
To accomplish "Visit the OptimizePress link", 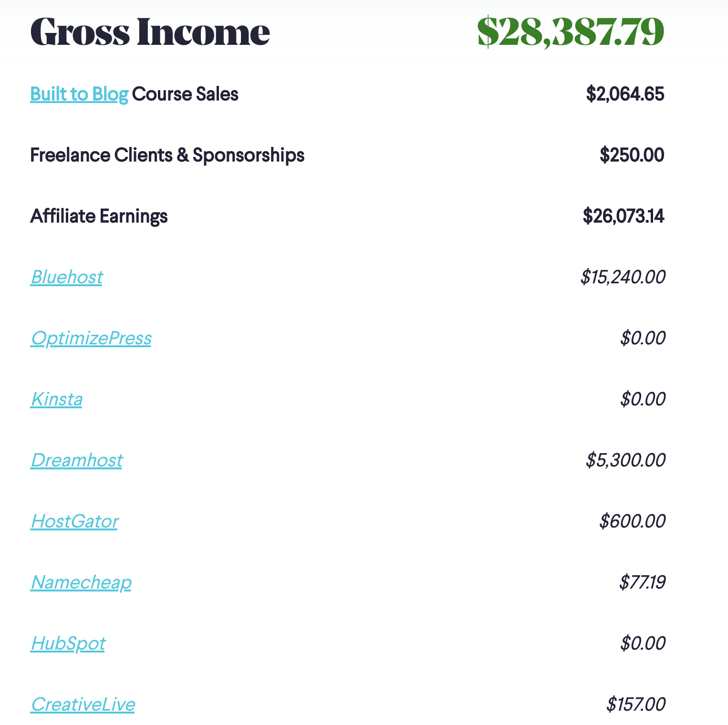I will 91,338.
